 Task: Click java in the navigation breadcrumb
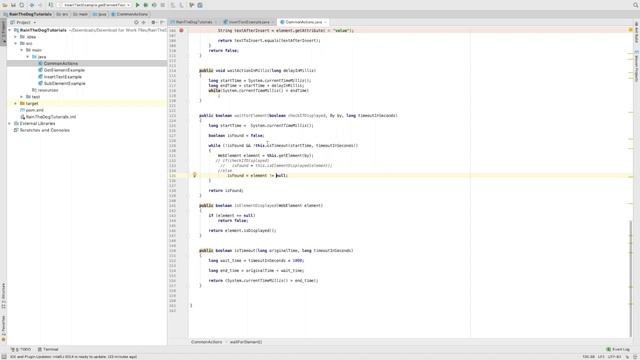point(100,14)
